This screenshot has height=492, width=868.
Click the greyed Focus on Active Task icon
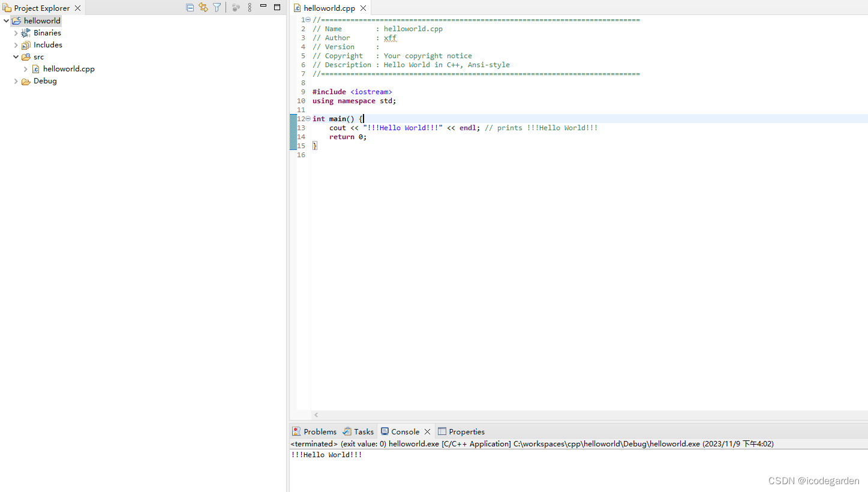236,8
